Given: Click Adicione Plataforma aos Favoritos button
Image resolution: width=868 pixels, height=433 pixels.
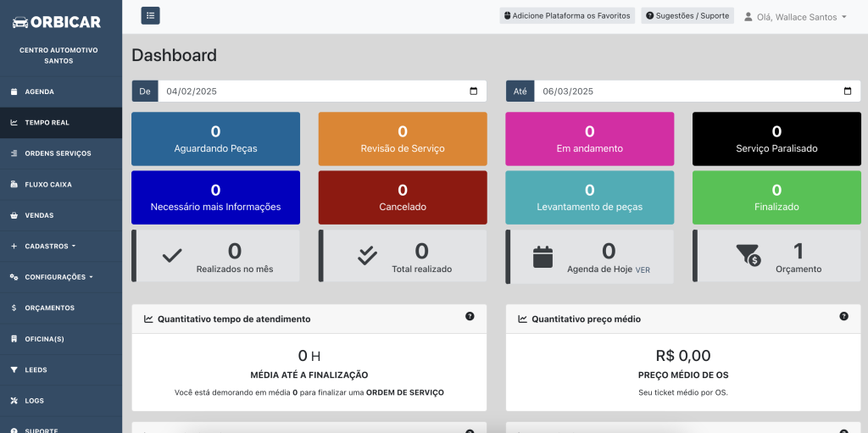Looking at the screenshot, I should [x=567, y=16].
